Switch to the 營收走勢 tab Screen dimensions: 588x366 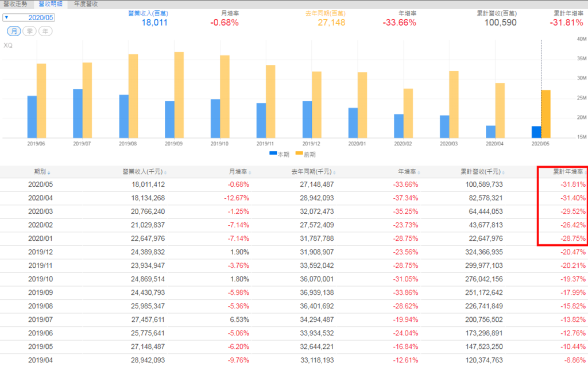(x=16, y=4)
